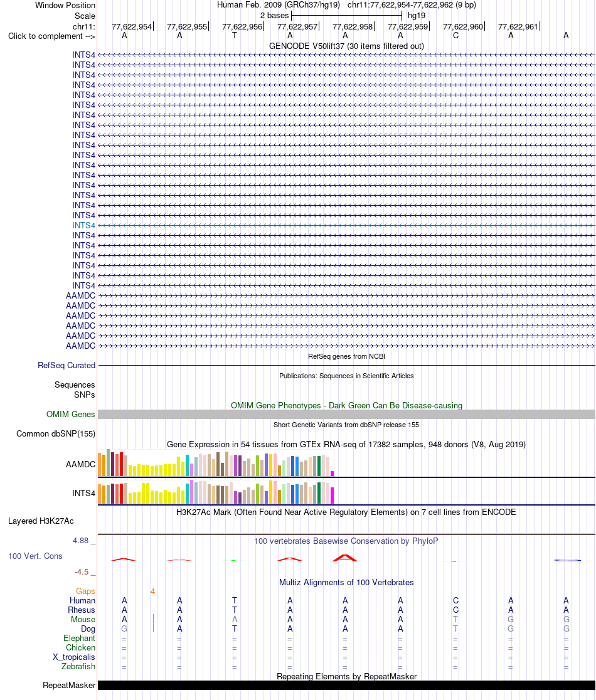Click the 'hg19' text next to the scale bar
596x700 pixels.
pyautogui.click(x=417, y=16)
